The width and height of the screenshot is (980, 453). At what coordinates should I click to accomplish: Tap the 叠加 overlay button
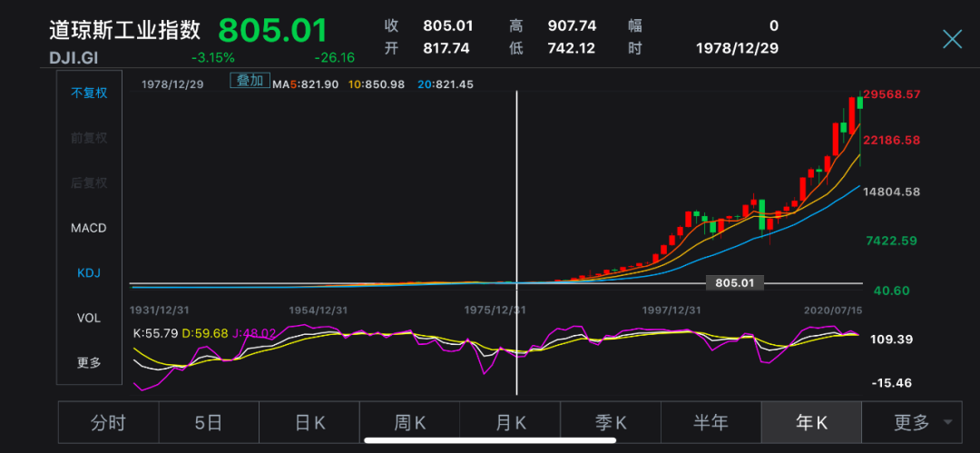(x=250, y=81)
